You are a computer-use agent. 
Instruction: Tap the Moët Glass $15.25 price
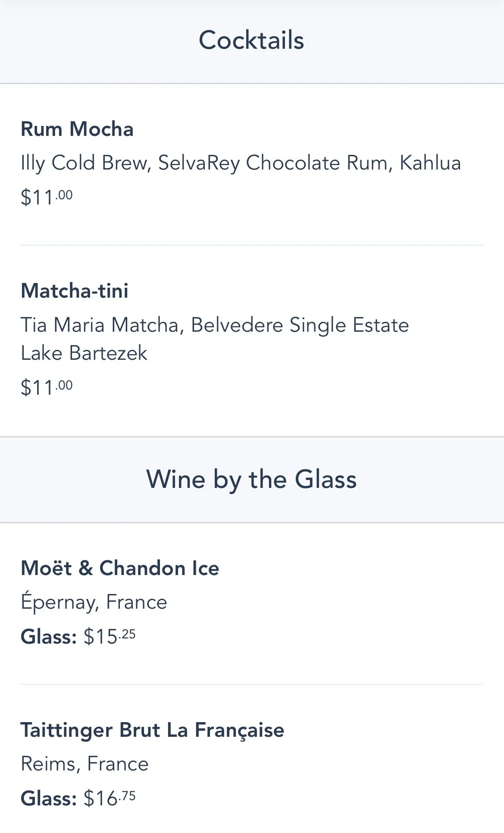(110, 636)
